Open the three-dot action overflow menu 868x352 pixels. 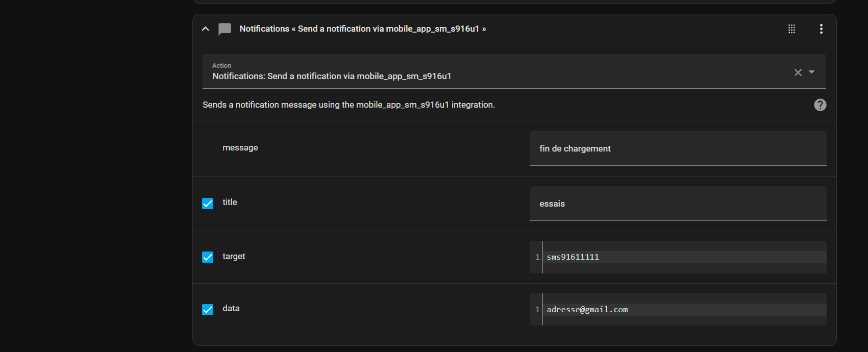click(x=821, y=29)
